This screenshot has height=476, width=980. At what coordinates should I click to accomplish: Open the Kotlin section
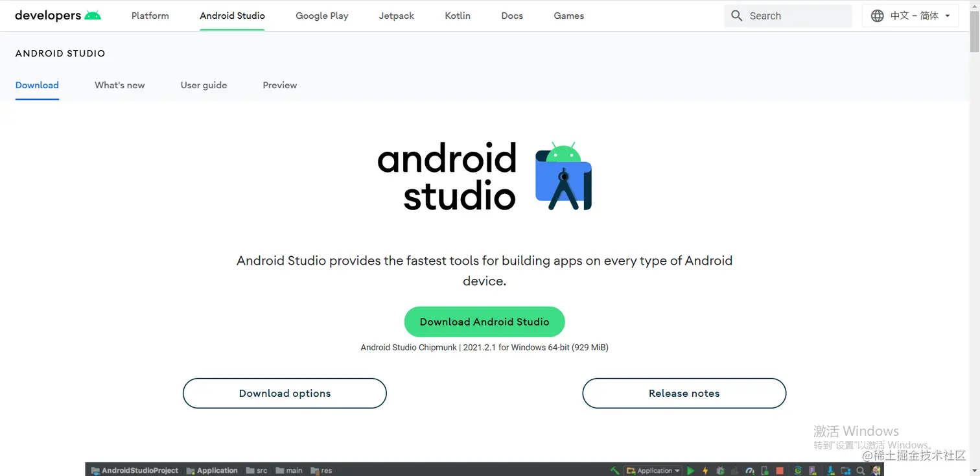tap(458, 16)
